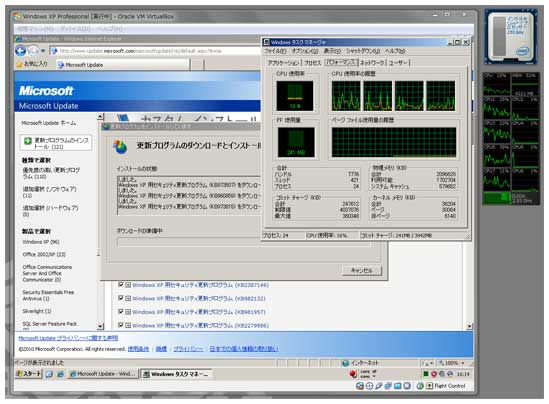Open Task Manager 表示(V) menu
Screen dimensions: 549x404
332,51
